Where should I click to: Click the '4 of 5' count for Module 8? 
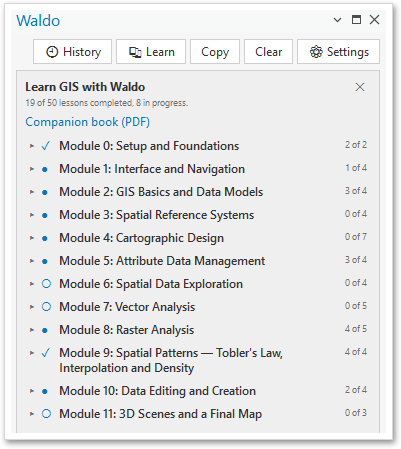pos(356,329)
